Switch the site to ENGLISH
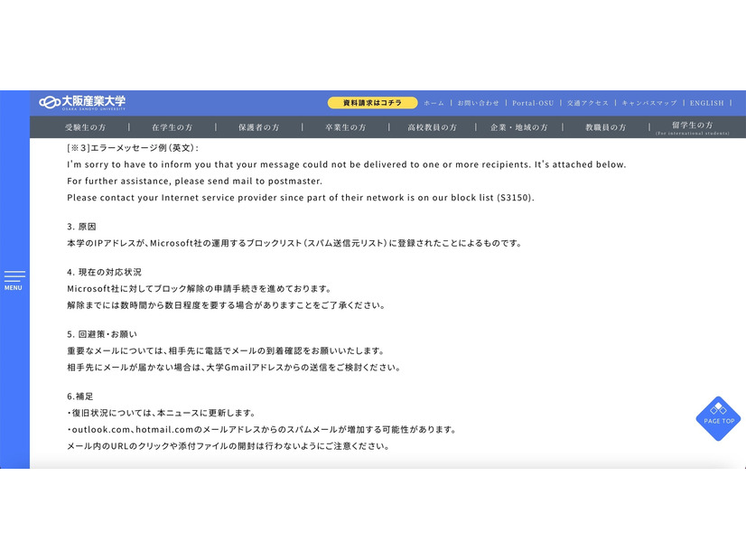Image resolution: width=746 pixels, height=560 pixels. pos(704,103)
